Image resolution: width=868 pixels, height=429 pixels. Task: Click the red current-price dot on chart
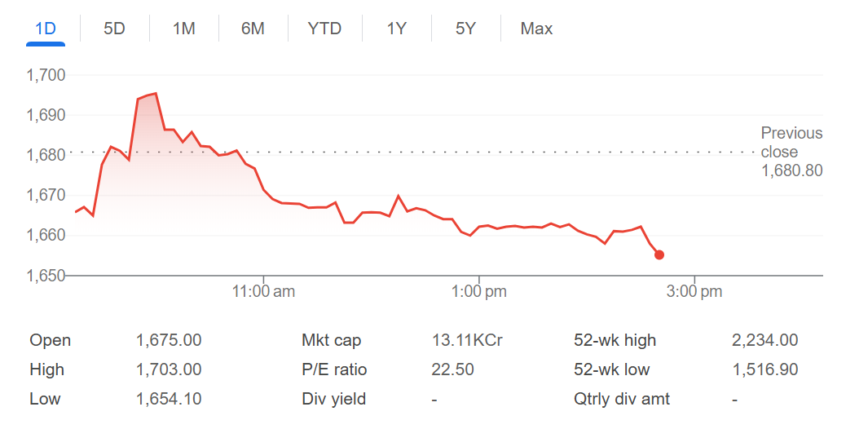(x=659, y=255)
